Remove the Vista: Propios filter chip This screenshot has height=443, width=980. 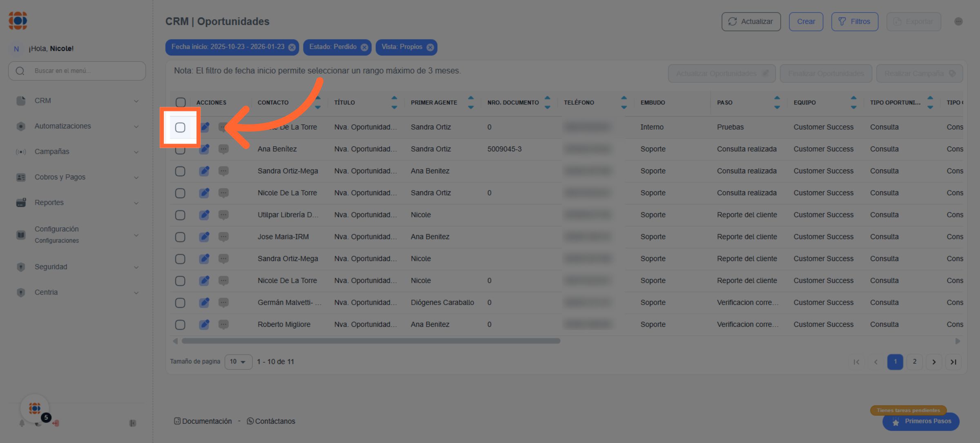[430, 47]
